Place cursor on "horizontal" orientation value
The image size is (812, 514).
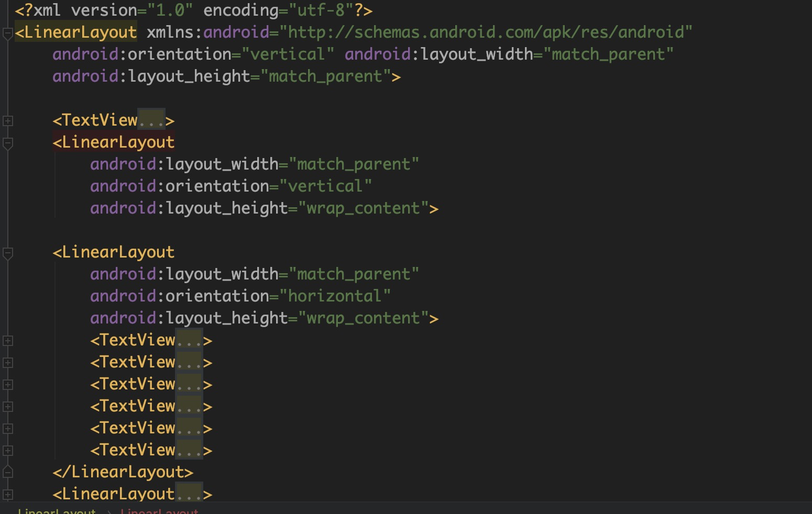click(x=334, y=296)
